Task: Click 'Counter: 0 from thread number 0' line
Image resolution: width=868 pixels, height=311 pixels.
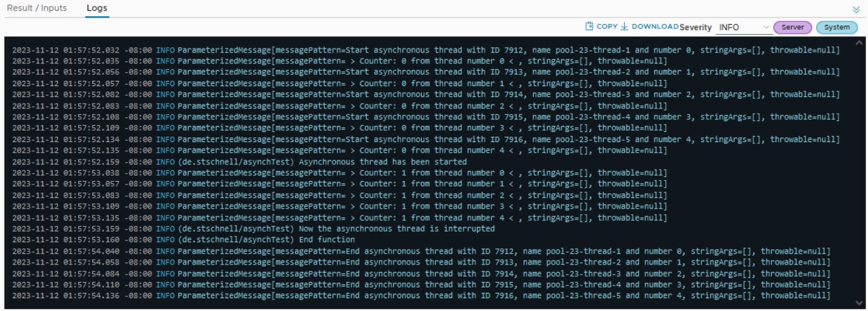Action: click(x=340, y=61)
